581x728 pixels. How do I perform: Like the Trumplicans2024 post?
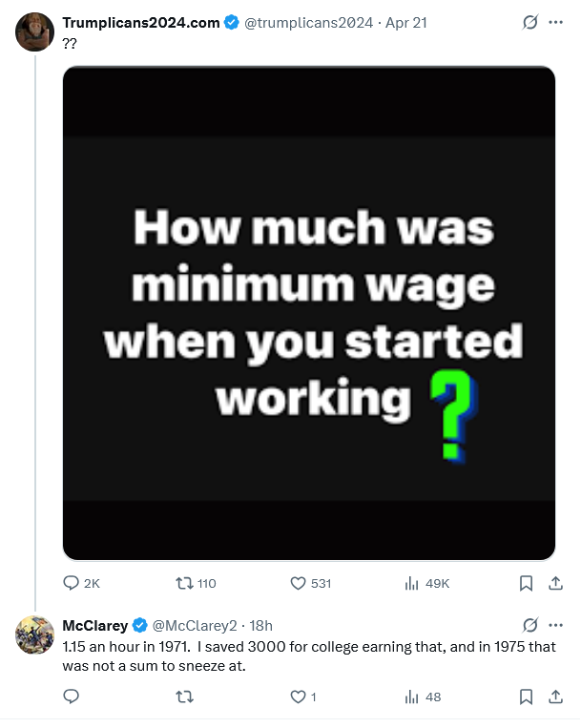coord(298,583)
